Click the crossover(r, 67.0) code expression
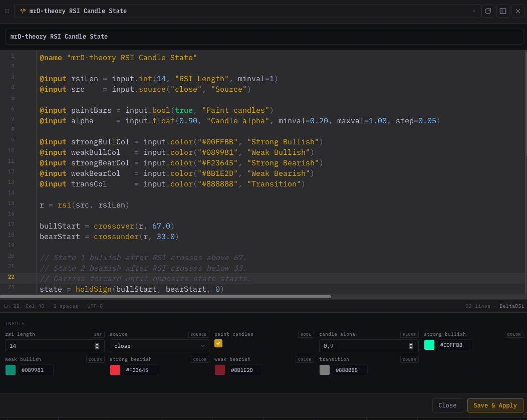Image resolution: width=527 pixels, height=420 pixels. (134, 226)
